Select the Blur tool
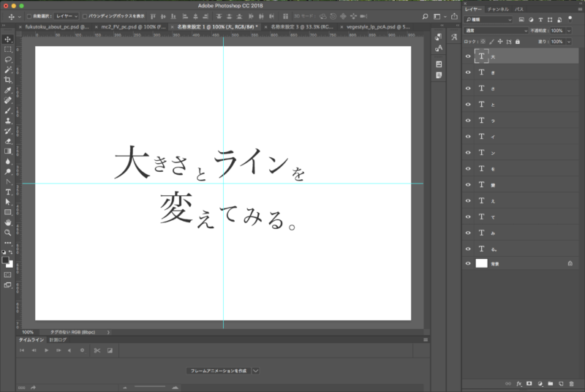The image size is (585, 392). (x=8, y=162)
